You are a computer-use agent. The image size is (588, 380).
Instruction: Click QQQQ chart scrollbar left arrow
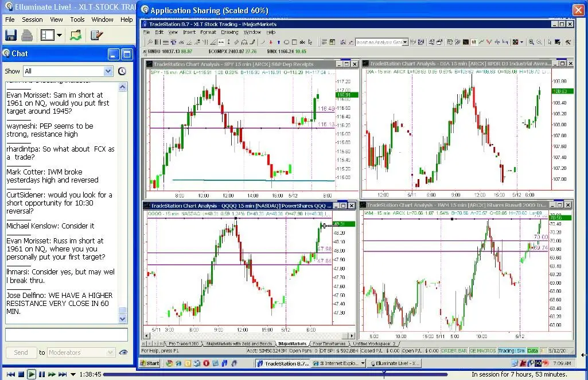click(147, 336)
